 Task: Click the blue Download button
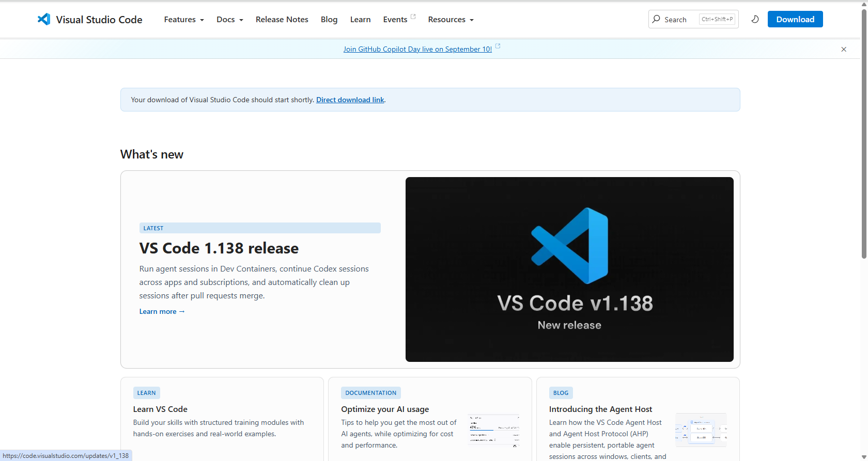[795, 19]
